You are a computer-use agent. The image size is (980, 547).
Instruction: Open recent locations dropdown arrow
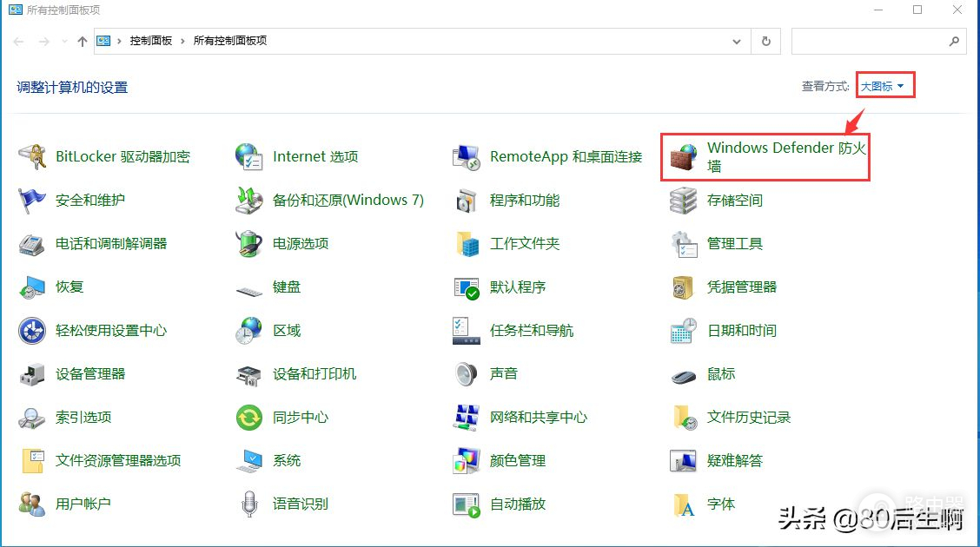coord(64,41)
